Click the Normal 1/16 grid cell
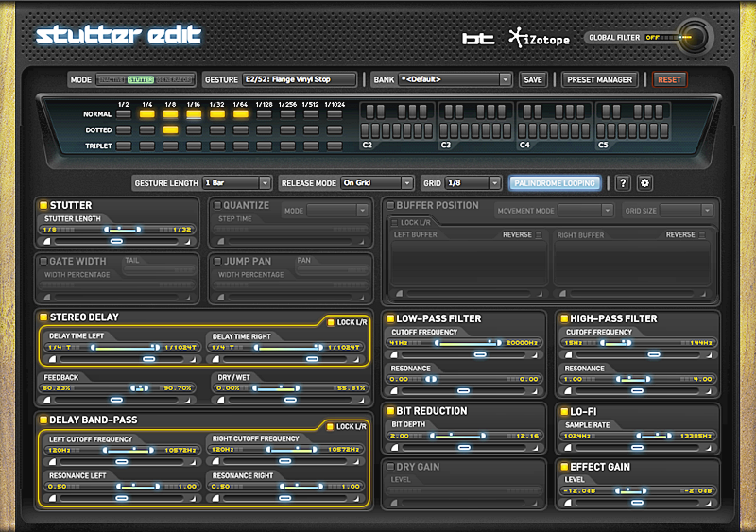The height and width of the screenshot is (532, 756). point(194,114)
